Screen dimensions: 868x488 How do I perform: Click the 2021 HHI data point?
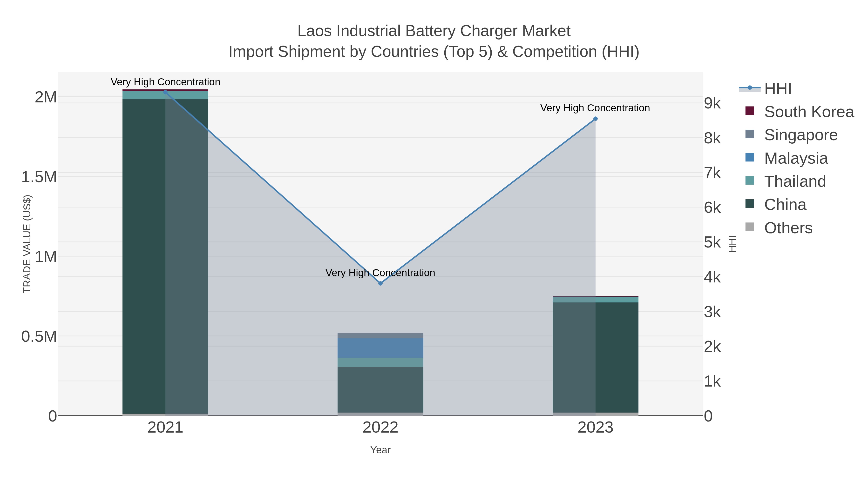(165, 92)
